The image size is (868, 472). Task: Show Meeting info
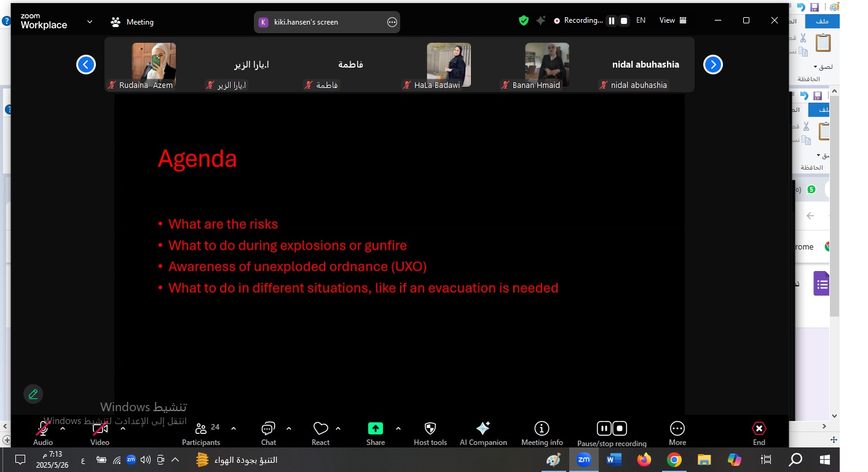tap(542, 429)
